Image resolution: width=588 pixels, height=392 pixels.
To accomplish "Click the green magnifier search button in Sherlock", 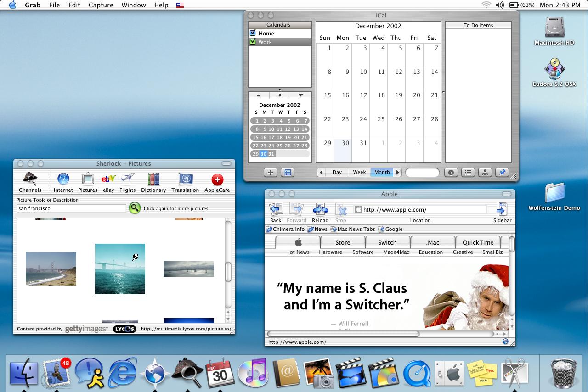I will [135, 208].
